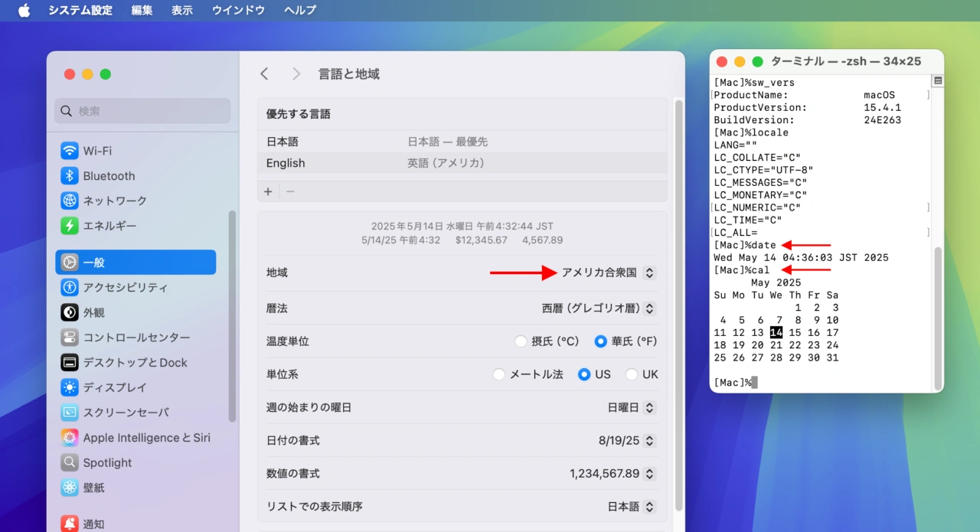Open the 編集 menu in menu bar
The height and width of the screenshot is (532, 980).
pyautogui.click(x=142, y=10)
